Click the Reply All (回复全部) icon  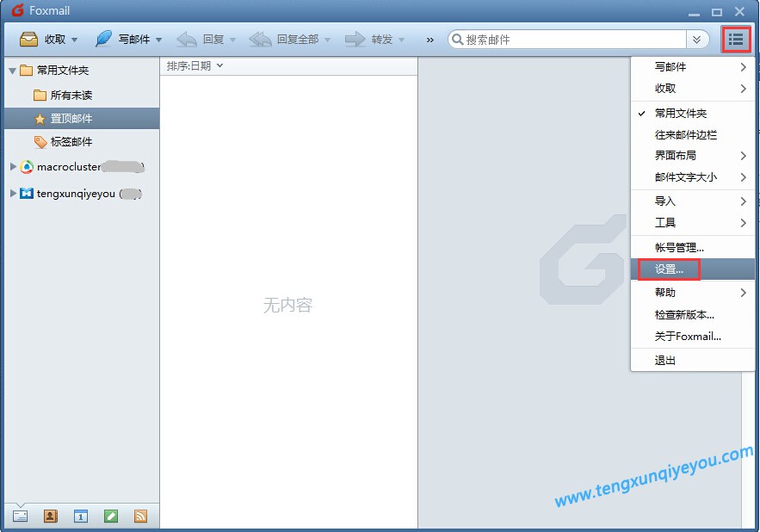click(260, 40)
